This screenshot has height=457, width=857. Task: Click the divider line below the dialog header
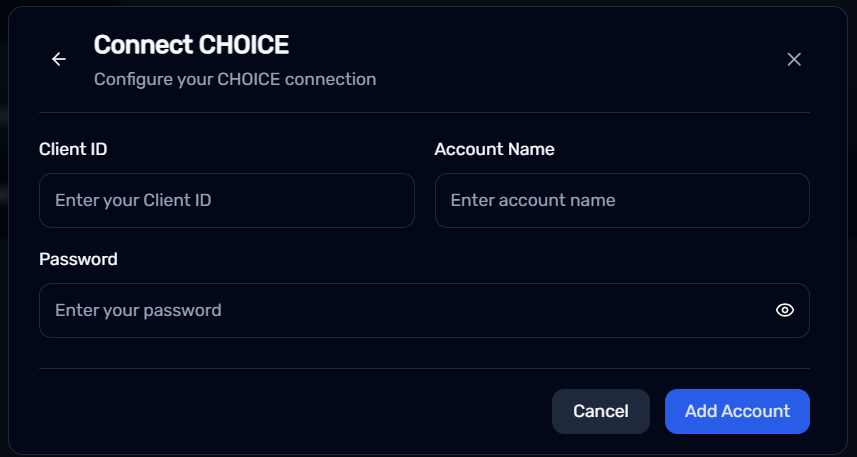(424, 113)
